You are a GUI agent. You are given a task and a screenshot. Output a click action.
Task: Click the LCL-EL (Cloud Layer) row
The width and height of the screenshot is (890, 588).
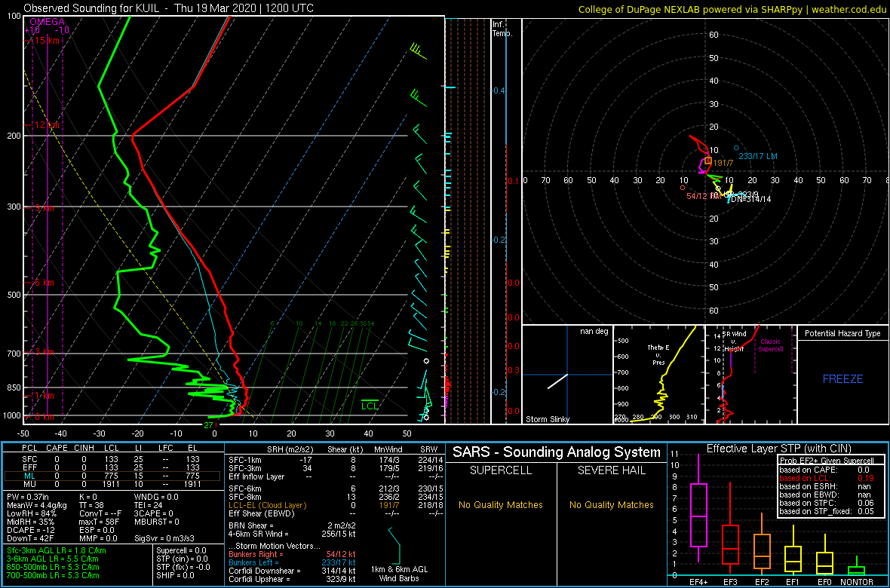pos(335,505)
